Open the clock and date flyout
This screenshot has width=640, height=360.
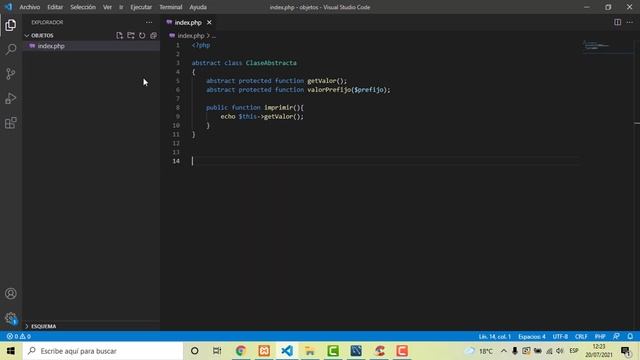click(599, 351)
